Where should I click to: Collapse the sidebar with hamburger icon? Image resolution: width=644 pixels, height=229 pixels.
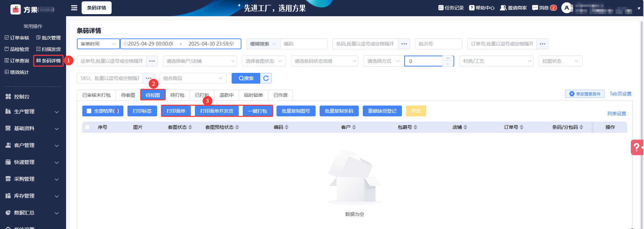(74, 8)
